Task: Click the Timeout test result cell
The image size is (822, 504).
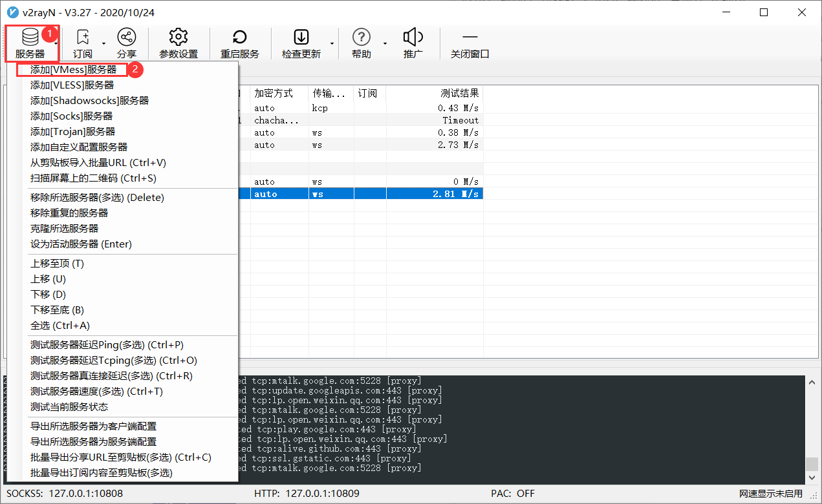Action: [x=460, y=120]
